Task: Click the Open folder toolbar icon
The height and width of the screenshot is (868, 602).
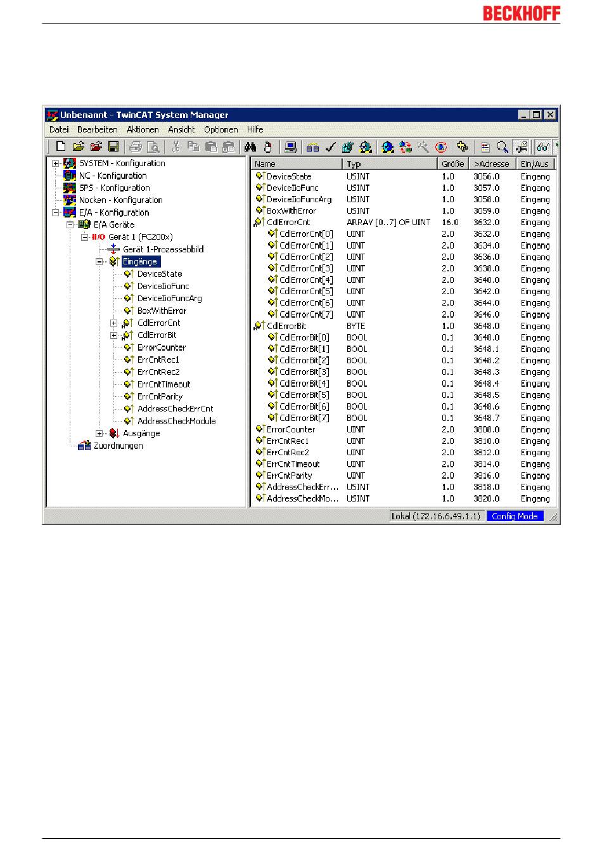Action: click(79, 147)
